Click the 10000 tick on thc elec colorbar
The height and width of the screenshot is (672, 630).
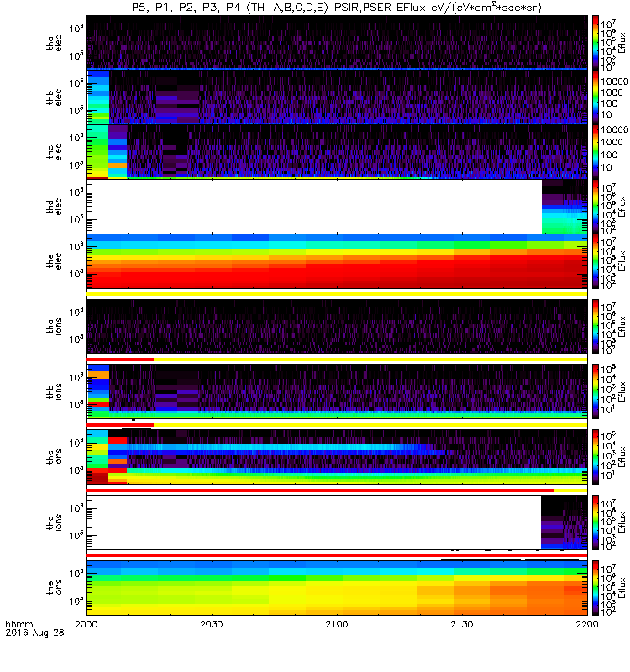pyautogui.click(x=615, y=129)
